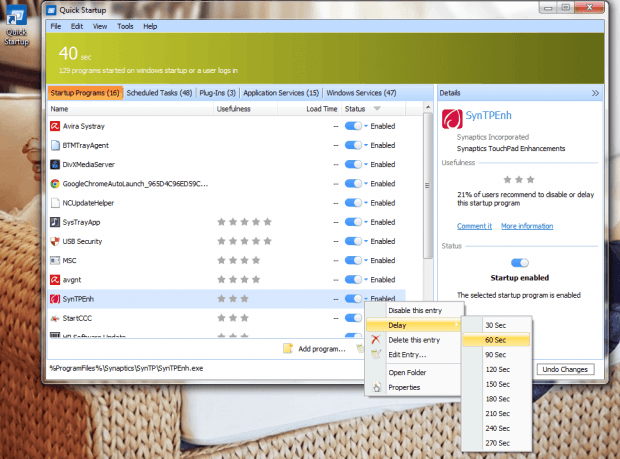Open the Tools menu
This screenshot has width=620, height=459.
pos(125,26)
